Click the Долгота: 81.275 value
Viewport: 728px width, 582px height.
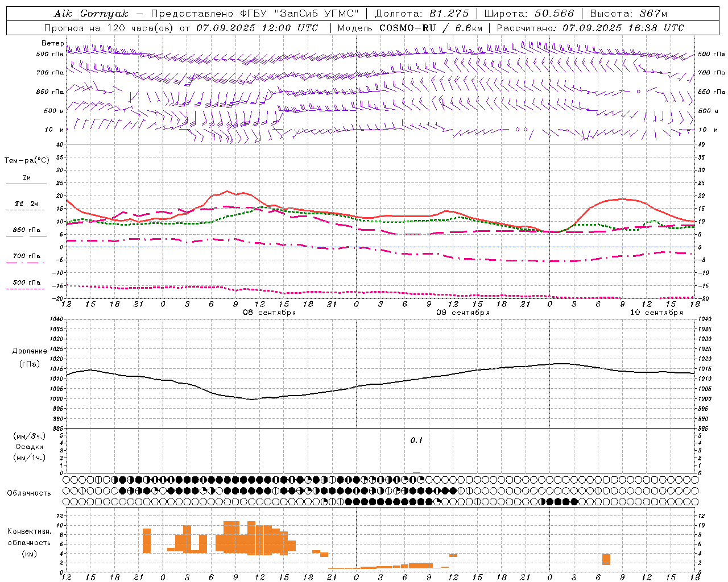click(422, 14)
